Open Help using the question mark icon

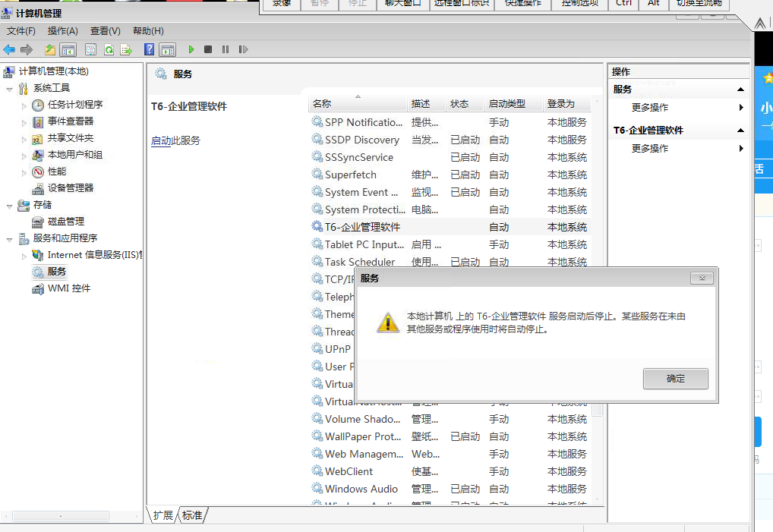(x=150, y=49)
